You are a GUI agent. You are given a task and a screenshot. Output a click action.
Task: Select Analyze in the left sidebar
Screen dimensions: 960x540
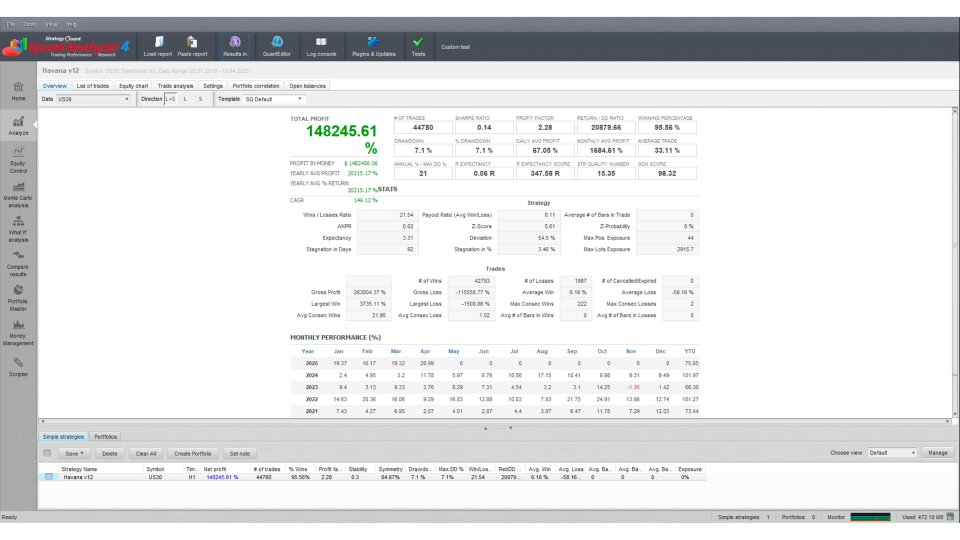coord(18,126)
